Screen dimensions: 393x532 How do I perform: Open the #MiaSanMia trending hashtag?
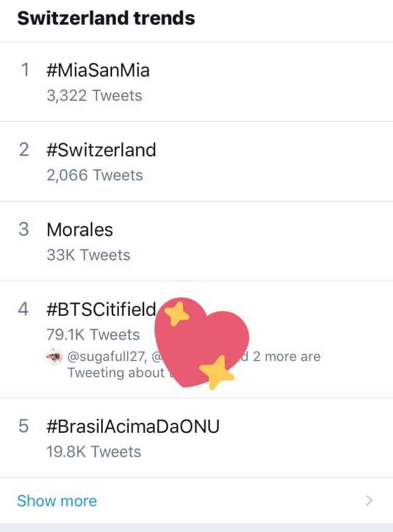tap(98, 70)
